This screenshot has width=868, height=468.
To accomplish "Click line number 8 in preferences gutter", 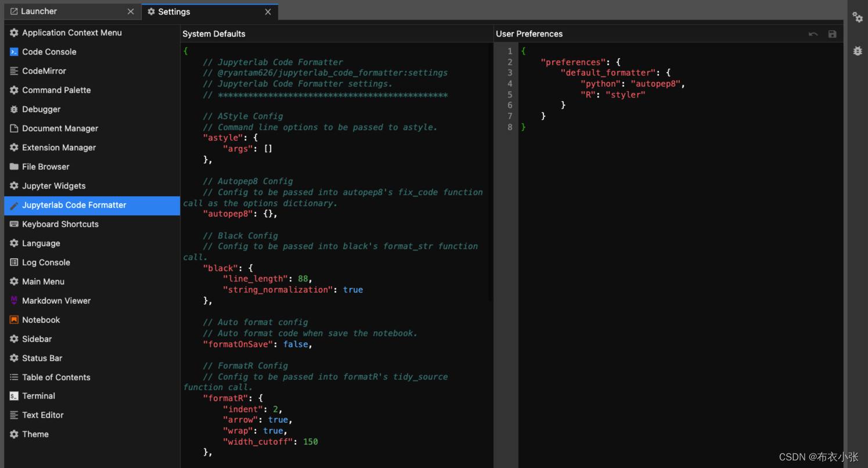I will tap(510, 127).
